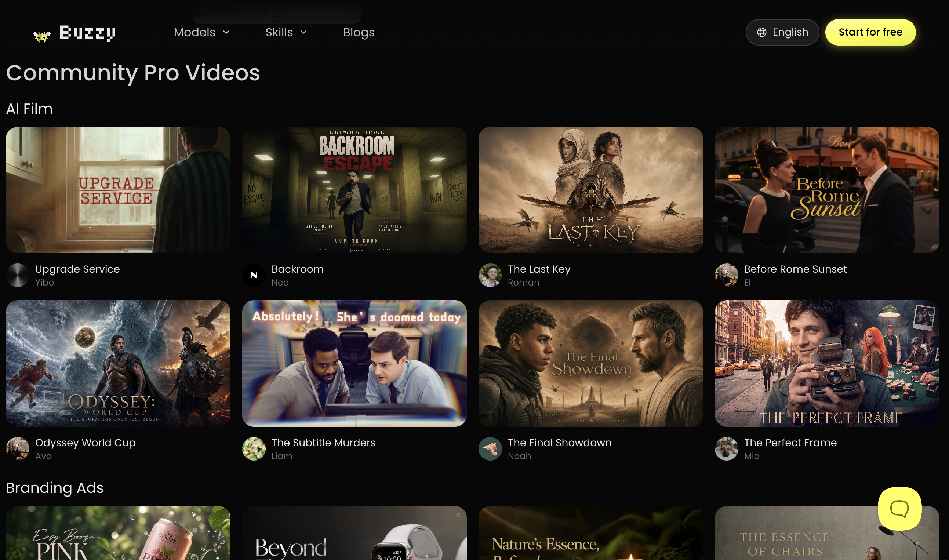Click the Start for free button
The width and height of the screenshot is (949, 560).
870,32
